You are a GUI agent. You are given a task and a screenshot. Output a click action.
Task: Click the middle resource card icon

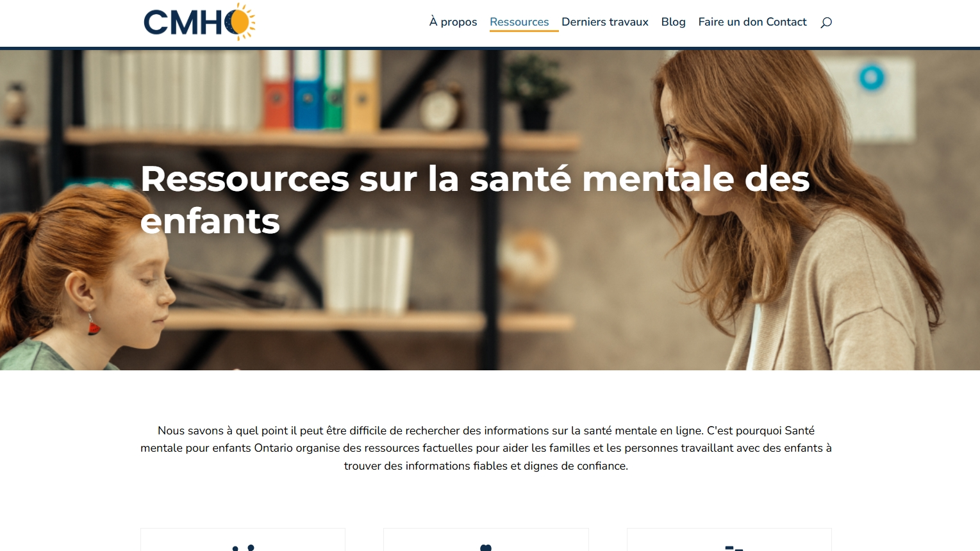click(x=486, y=548)
